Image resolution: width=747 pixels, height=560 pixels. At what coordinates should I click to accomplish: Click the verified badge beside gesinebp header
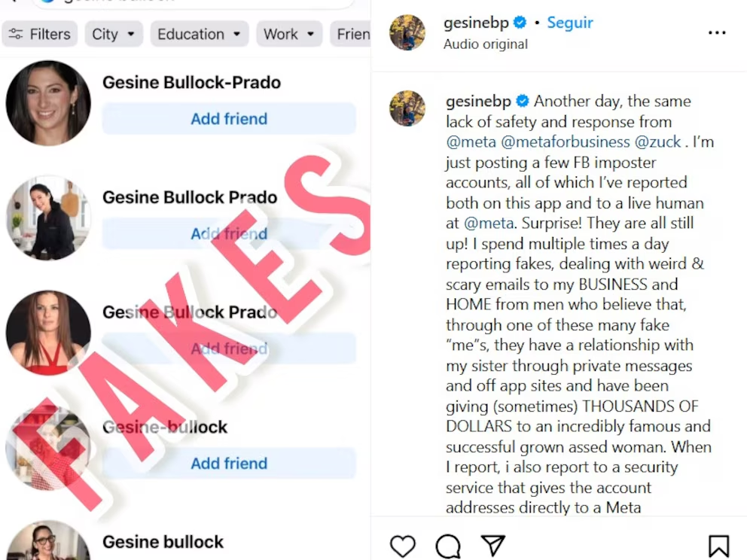pyautogui.click(x=520, y=23)
